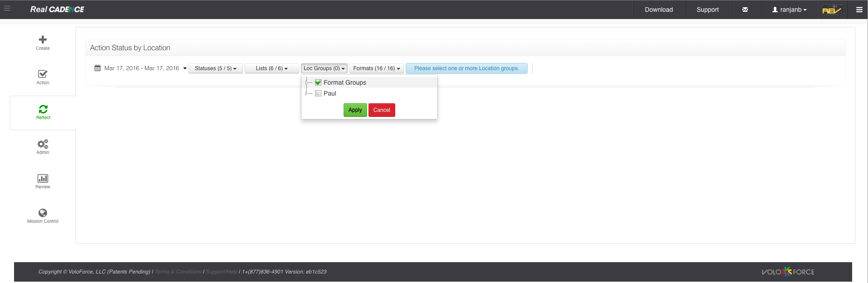Expand the Statuses (5 / 5) dropdown
The height and width of the screenshot is (283, 868).
coord(215,68)
